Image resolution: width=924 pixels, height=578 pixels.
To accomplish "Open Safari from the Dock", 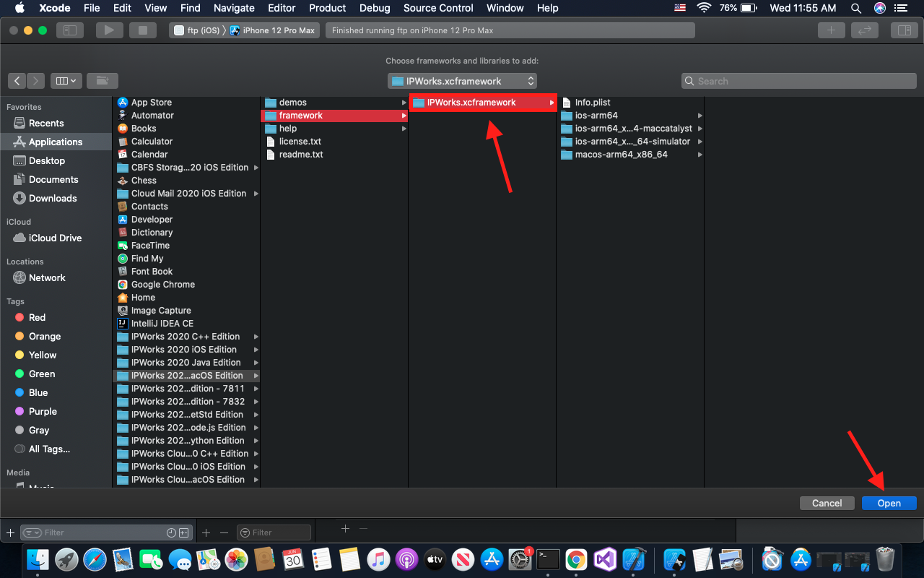I will pos(95,559).
